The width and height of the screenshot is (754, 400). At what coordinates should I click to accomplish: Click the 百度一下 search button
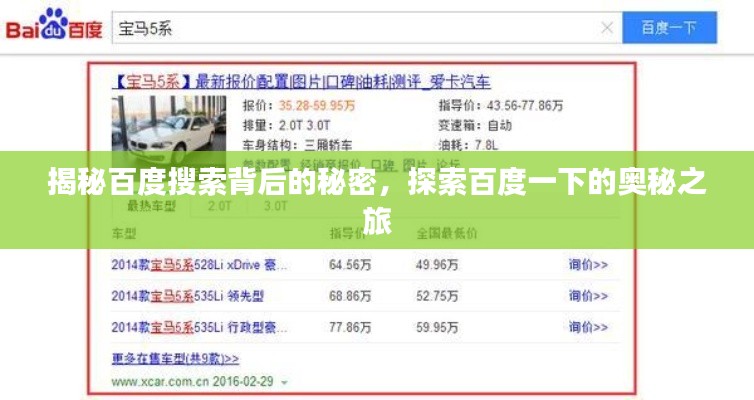pos(669,28)
